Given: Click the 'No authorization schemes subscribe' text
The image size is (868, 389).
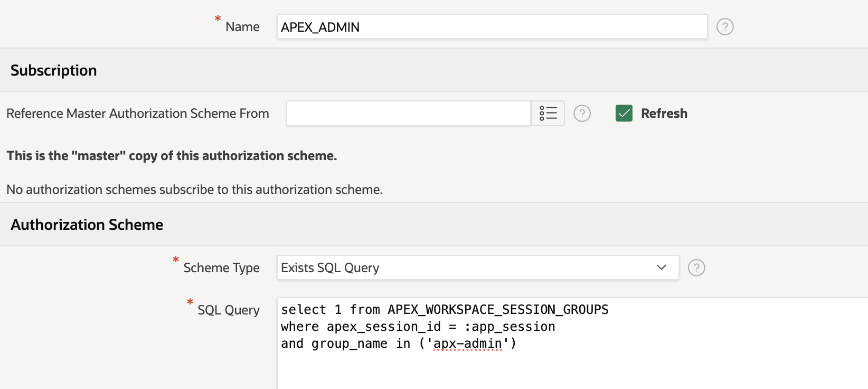Looking at the screenshot, I should coord(194,189).
